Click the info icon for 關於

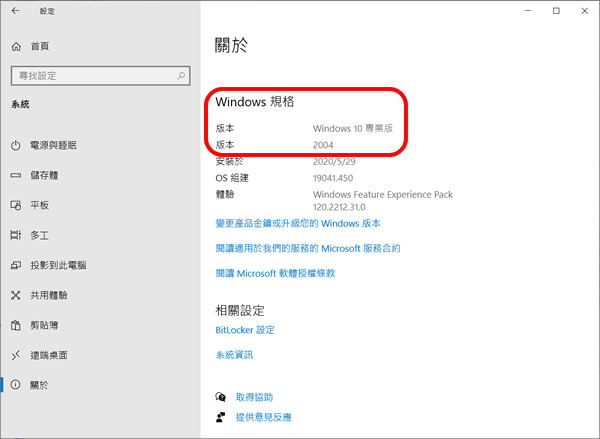pyautogui.click(x=16, y=385)
